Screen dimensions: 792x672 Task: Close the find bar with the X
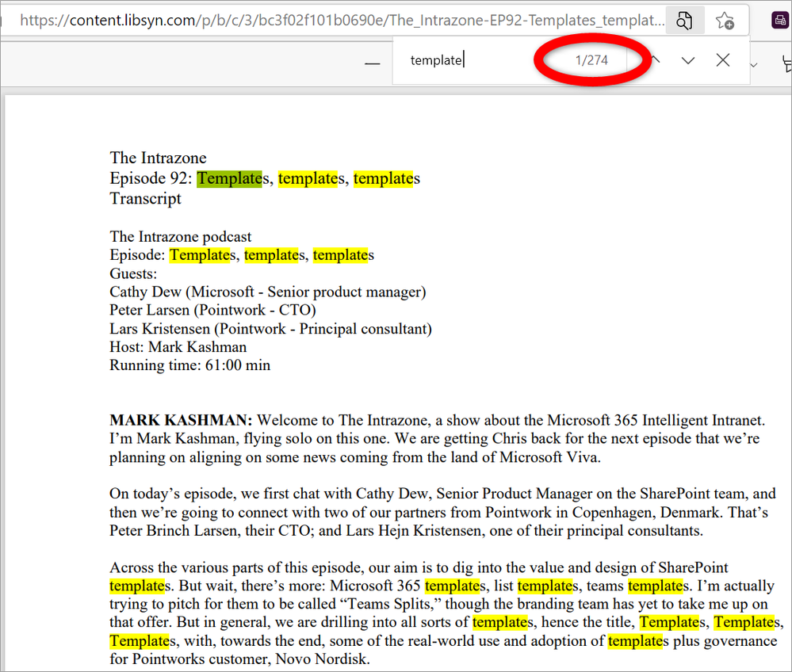coord(723,60)
